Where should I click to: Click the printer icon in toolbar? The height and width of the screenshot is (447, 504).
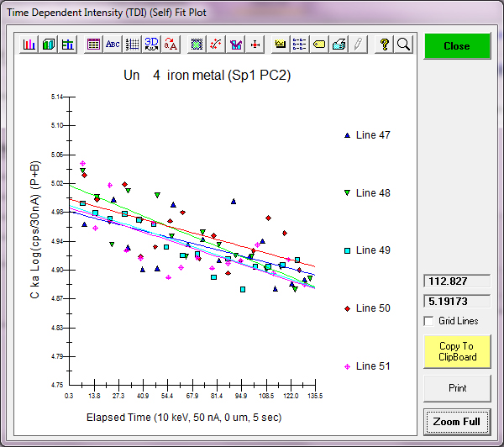(339, 45)
